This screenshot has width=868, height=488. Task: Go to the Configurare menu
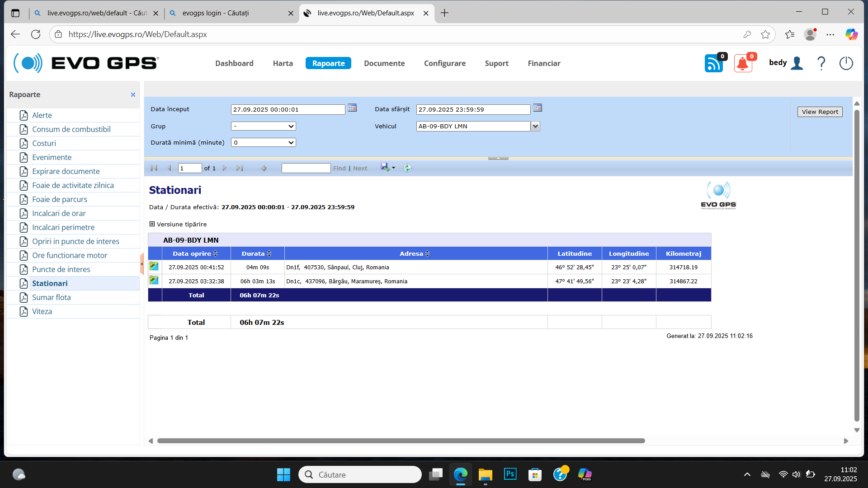pos(444,63)
